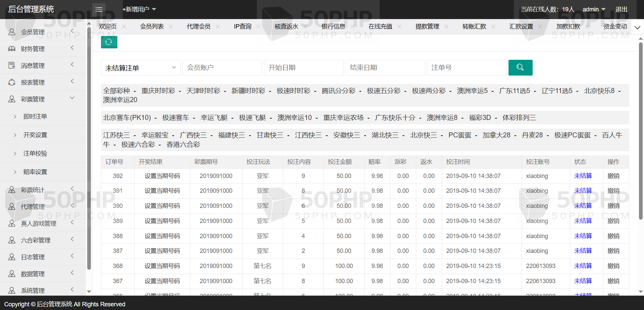Open the 未结算注单 status dropdown
644x310 pixels.
141,68
